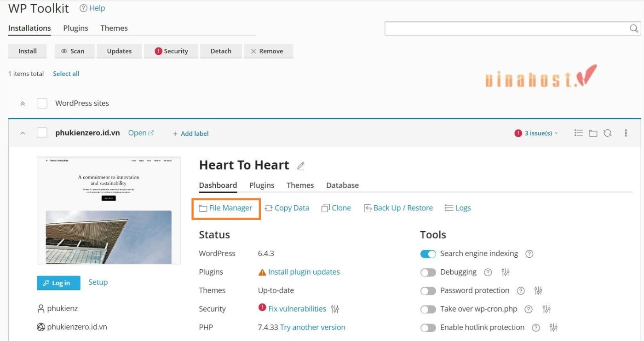Select the Dashboard tab

click(218, 185)
